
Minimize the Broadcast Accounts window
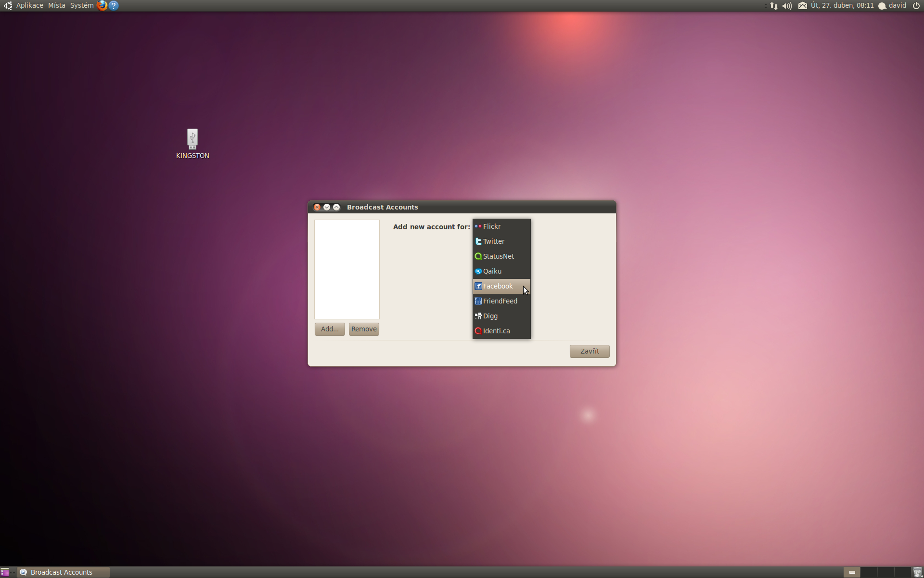[x=327, y=207]
